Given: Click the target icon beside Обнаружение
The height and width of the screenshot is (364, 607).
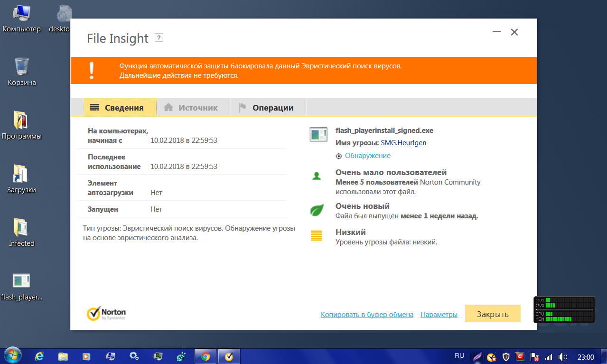Looking at the screenshot, I should 339,156.
